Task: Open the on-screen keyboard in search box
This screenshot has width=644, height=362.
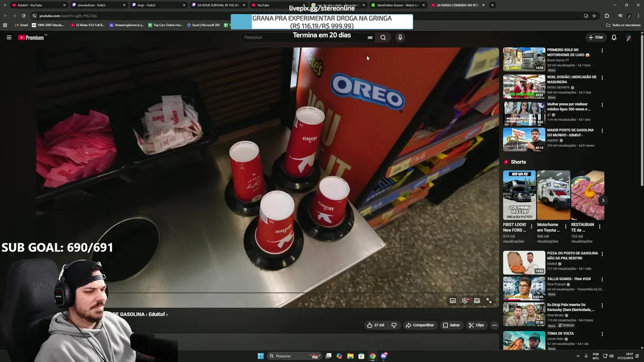Action: (370, 37)
